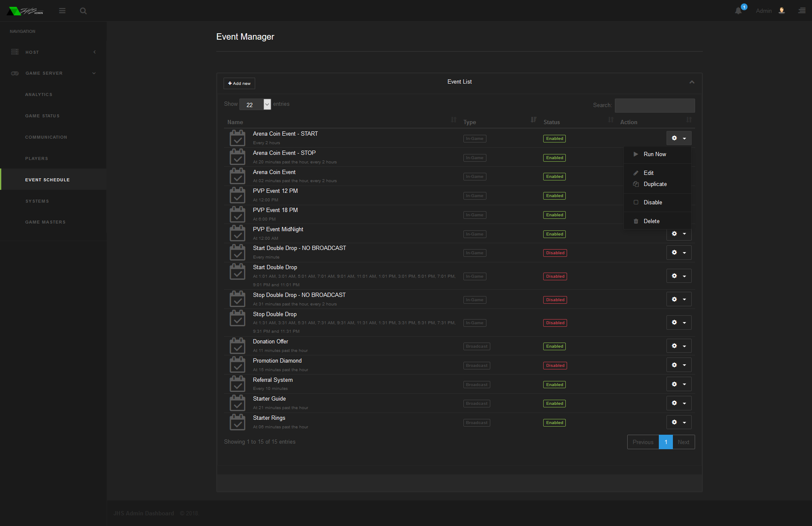Image resolution: width=812 pixels, height=526 pixels.
Task: Open the Show entries count dropdown
Action: click(x=255, y=105)
